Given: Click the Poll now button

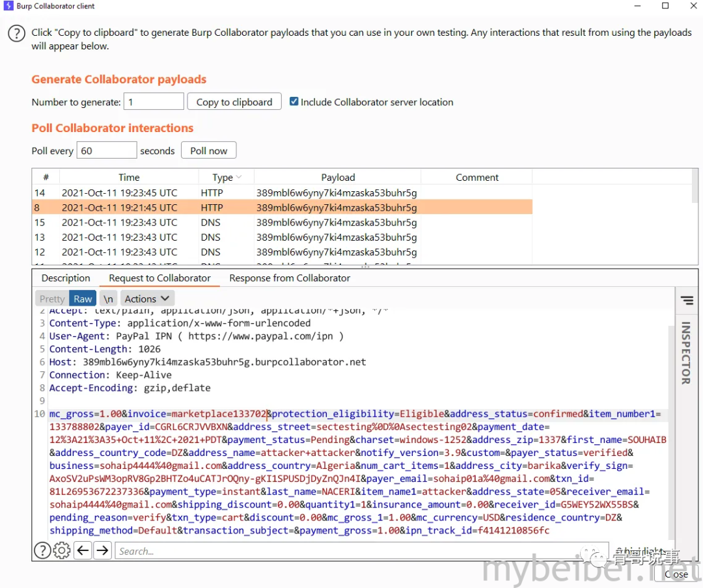Looking at the screenshot, I should pyautogui.click(x=208, y=151).
